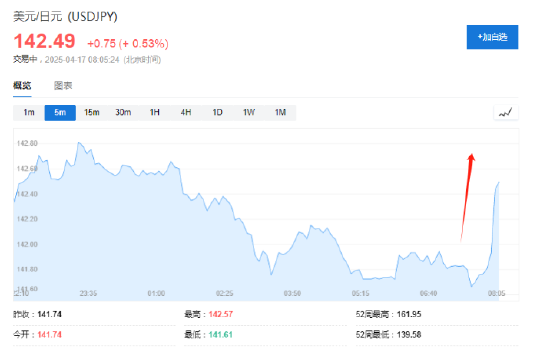This screenshot has height=361, width=550.
Task: Click the change value +0.75 (+0.53%)
Action: point(128,44)
